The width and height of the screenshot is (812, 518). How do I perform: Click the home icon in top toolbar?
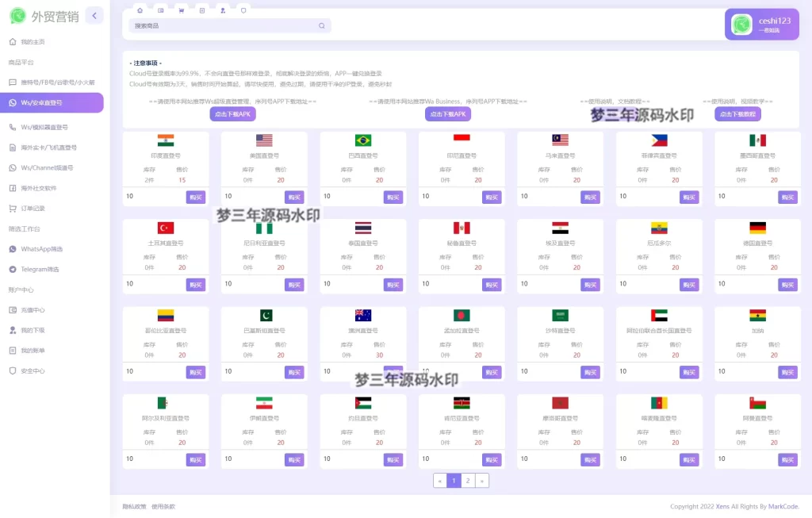(x=140, y=10)
